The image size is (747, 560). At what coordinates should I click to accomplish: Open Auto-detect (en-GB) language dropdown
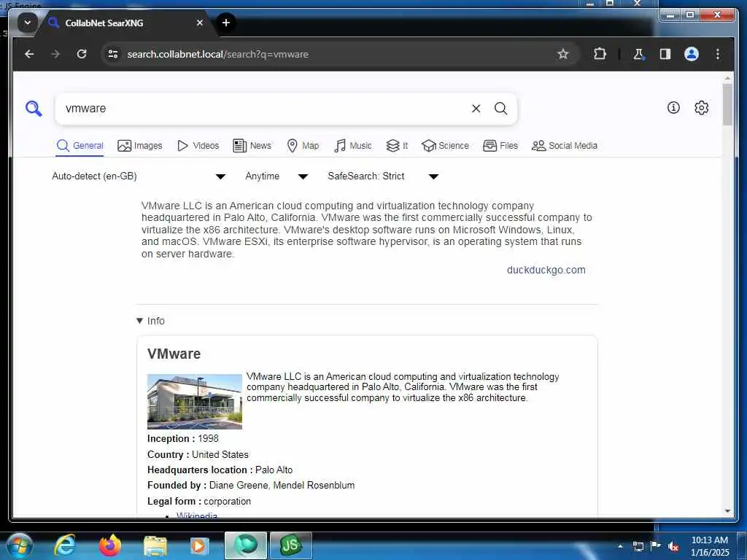[139, 176]
